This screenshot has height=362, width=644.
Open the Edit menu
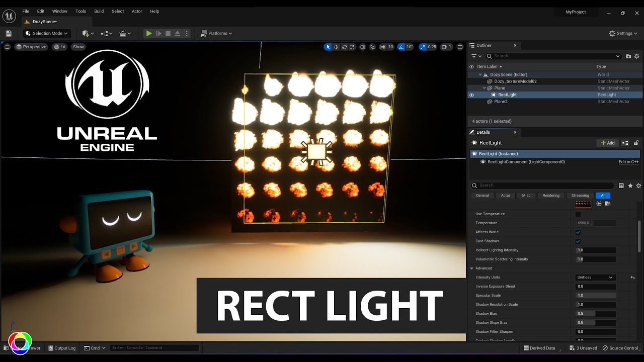(x=41, y=11)
